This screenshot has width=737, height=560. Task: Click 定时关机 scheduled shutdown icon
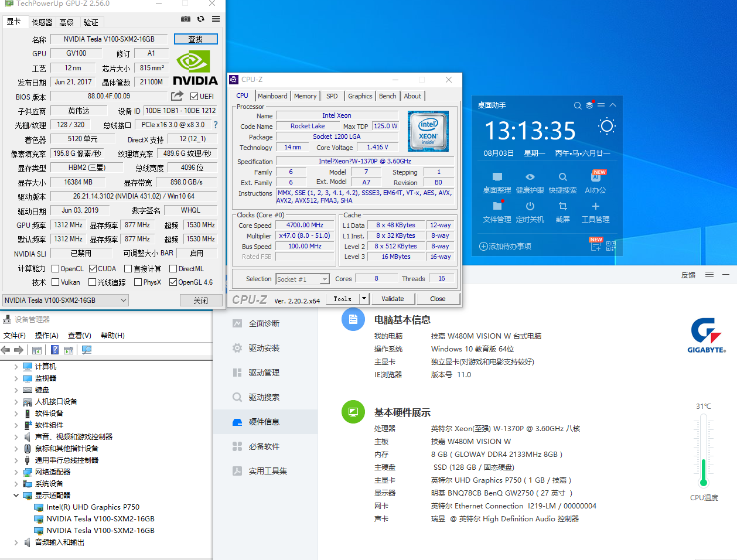point(530,206)
